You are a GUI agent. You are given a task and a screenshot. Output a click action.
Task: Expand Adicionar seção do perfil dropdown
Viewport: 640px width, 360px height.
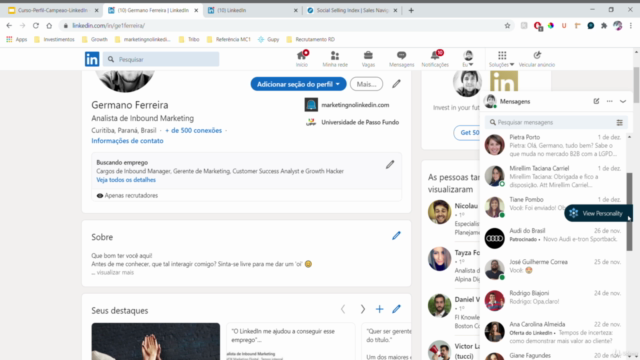[x=298, y=84]
